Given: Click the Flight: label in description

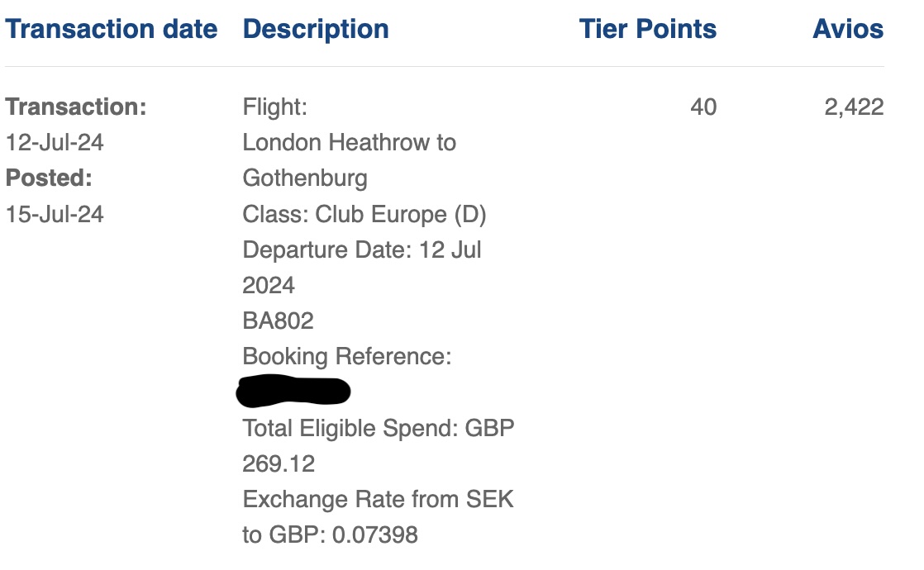Looking at the screenshot, I should 274,107.
